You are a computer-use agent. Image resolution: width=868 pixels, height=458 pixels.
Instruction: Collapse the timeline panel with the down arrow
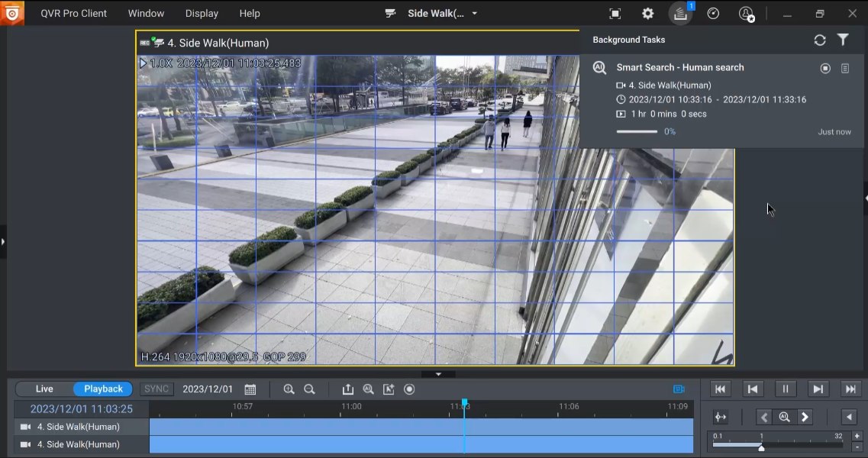[438, 374]
